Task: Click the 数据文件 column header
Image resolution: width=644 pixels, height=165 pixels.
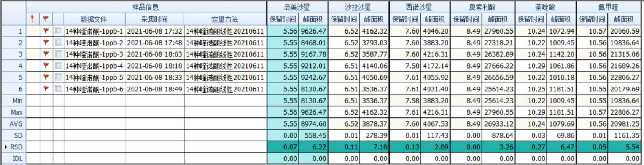Action: tap(94, 19)
